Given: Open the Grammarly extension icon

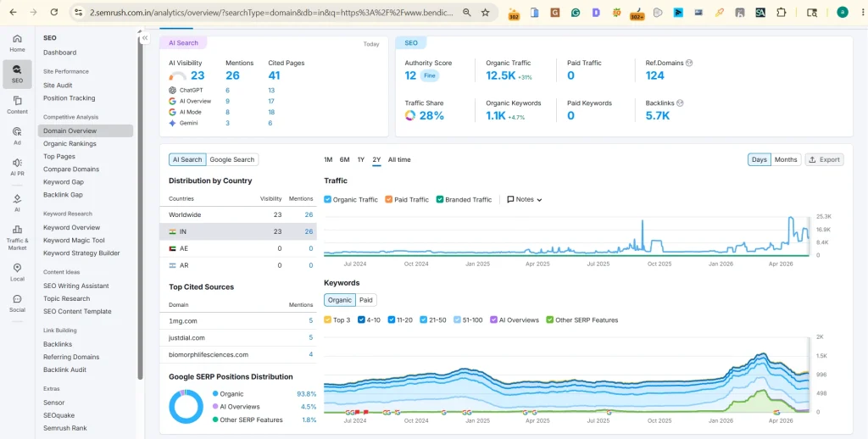Looking at the screenshot, I should tap(576, 12).
